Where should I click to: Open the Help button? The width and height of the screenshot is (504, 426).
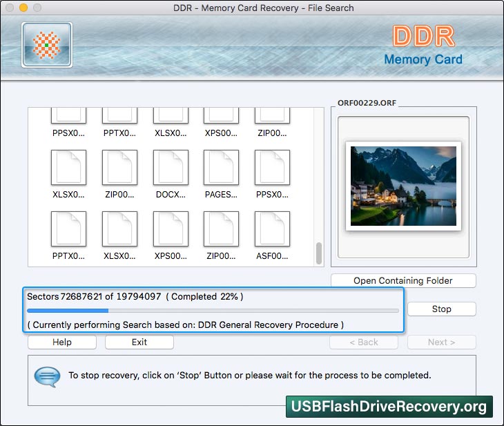pos(62,342)
